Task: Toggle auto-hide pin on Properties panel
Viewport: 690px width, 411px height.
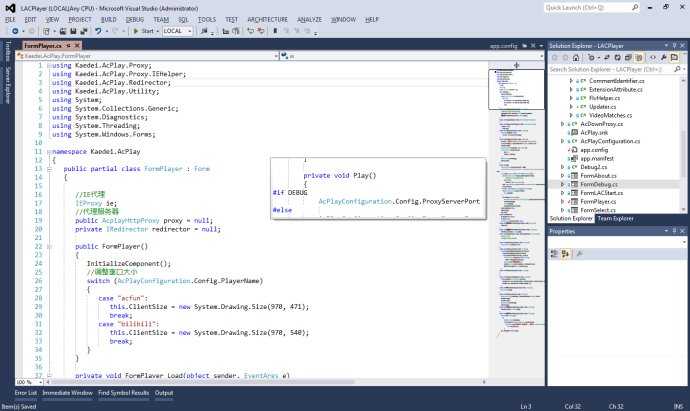Action: 674,231
